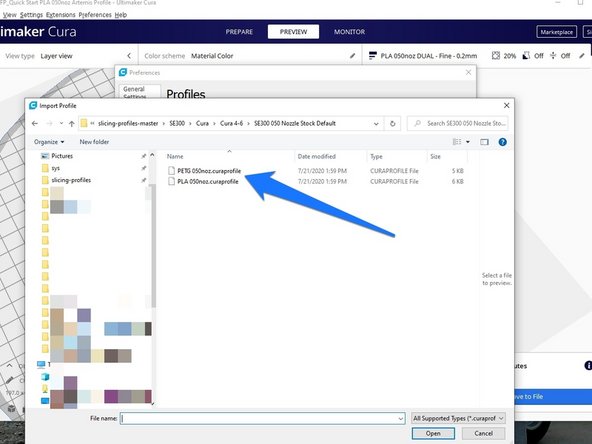592x444 pixels.
Task: Expand the File name history dropdown
Action: 401,419
